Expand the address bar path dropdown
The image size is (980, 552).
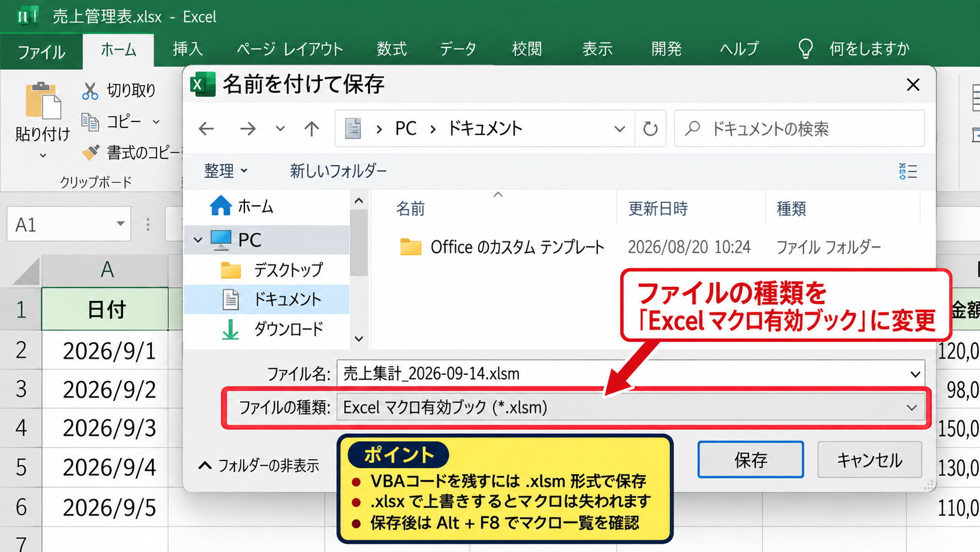(x=620, y=128)
